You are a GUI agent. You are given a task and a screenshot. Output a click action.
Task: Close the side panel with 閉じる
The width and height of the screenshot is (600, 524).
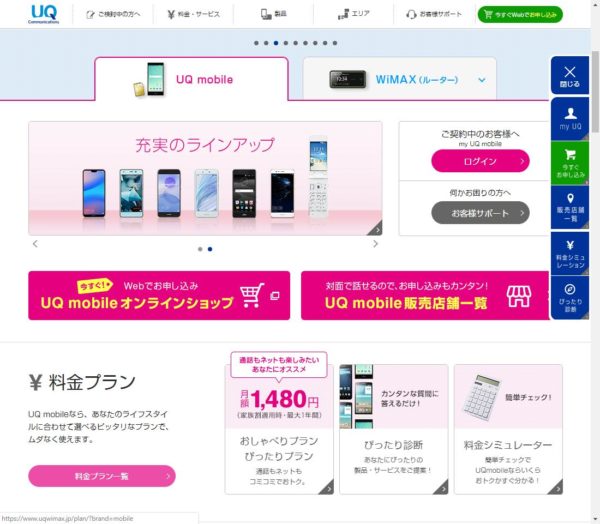coord(570,75)
